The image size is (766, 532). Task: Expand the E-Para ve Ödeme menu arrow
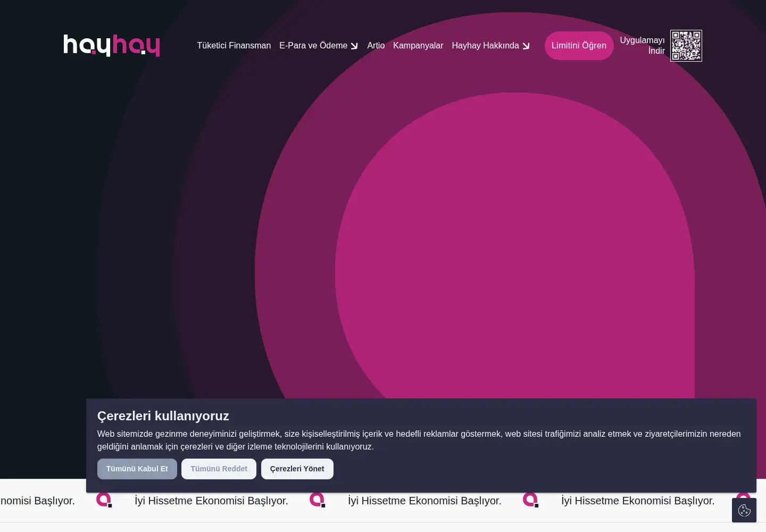(354, 46)
